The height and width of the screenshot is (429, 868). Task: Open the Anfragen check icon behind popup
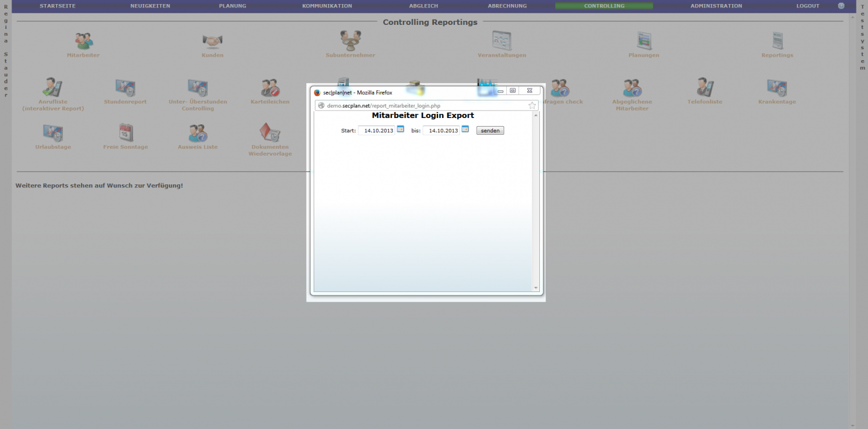coord(560,87)
